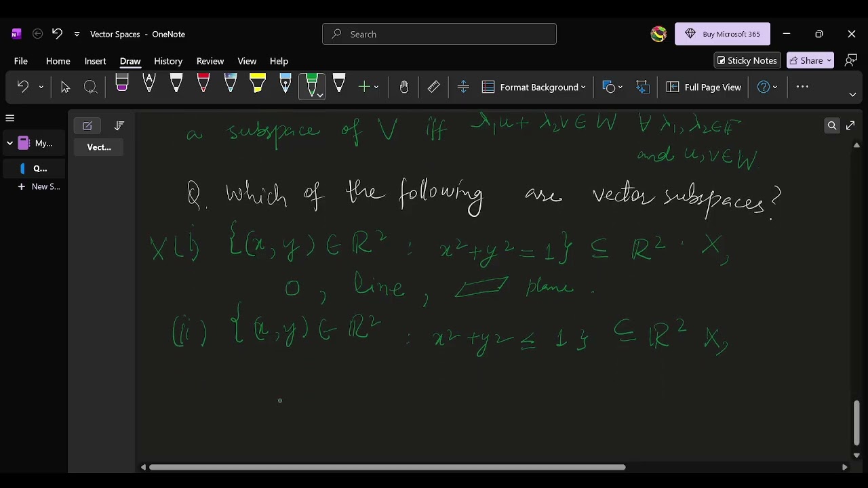
Task: Collapse the My... notebook chevron
Action: [9, 143]
